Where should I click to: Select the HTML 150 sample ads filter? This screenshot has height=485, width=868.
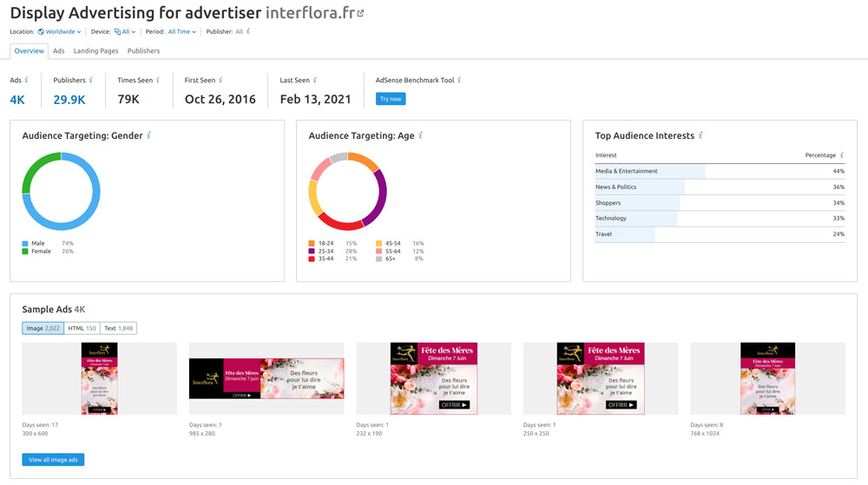82,329
